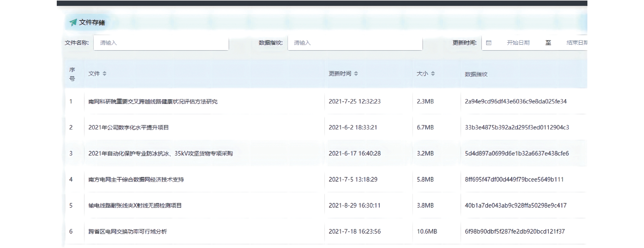This screenshot has width=644, height=248.
Task: Select file 2021年自动化保护专业防冰抗冰、35kV攻坚货物专项采购
Action: click(x=161, y=153)
